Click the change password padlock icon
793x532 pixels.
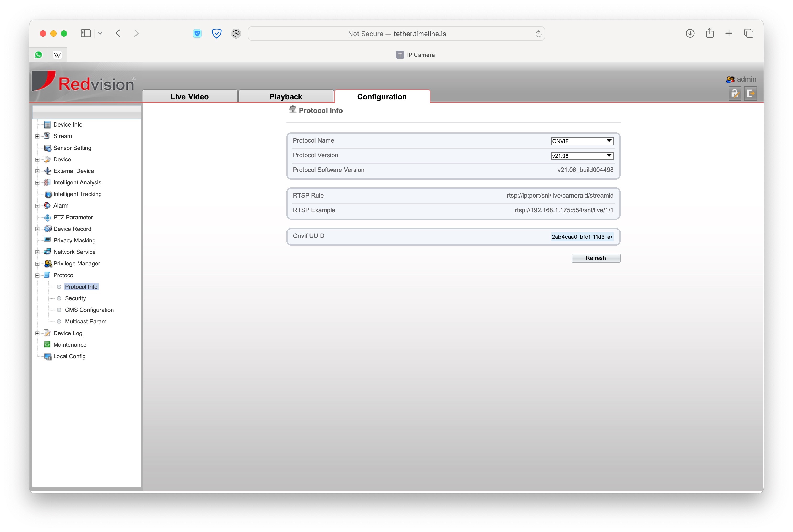[x=735, y=94]
